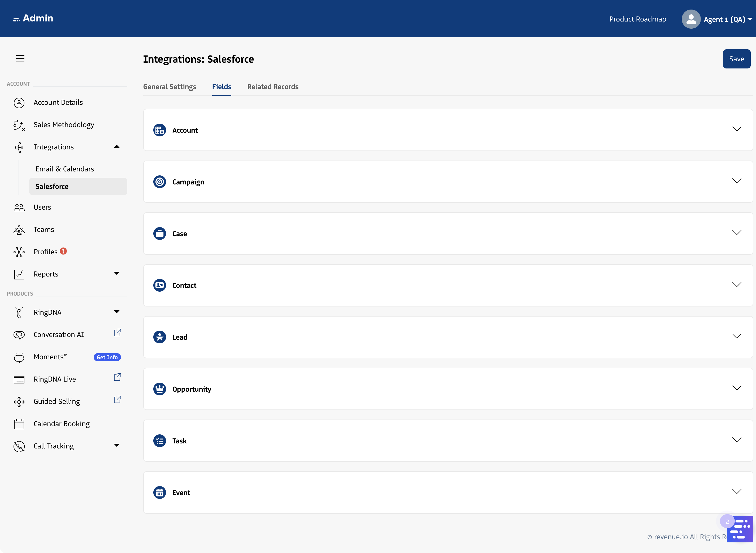Click the Sales Methodology sidebar icon
The image size is (756, 553).
(19, 125)
